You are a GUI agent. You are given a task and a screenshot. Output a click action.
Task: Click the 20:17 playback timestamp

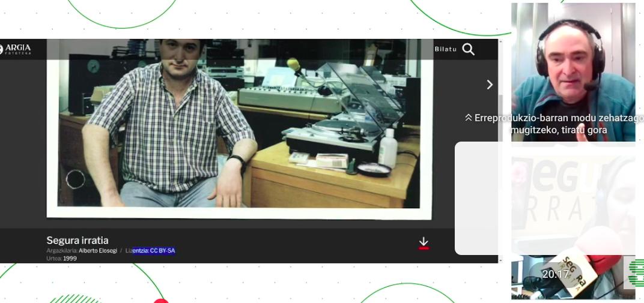click(555, 274)
